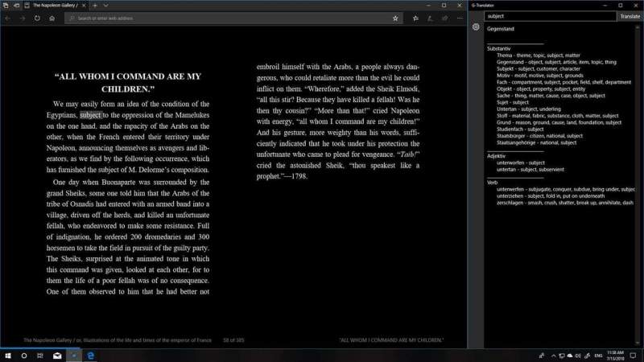Select the Studienfach - subject row
The height and width of the screenshot is (362, 644).
(x=519, y=130)
